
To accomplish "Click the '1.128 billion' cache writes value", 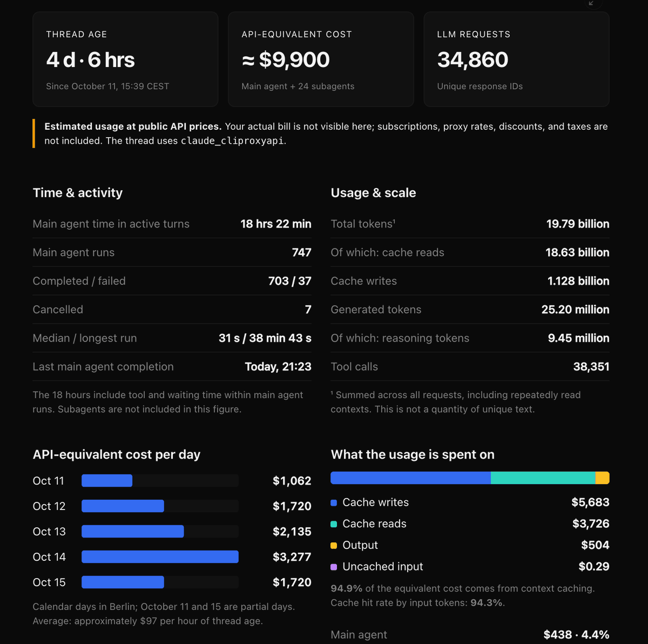I will tap(578, 281).
